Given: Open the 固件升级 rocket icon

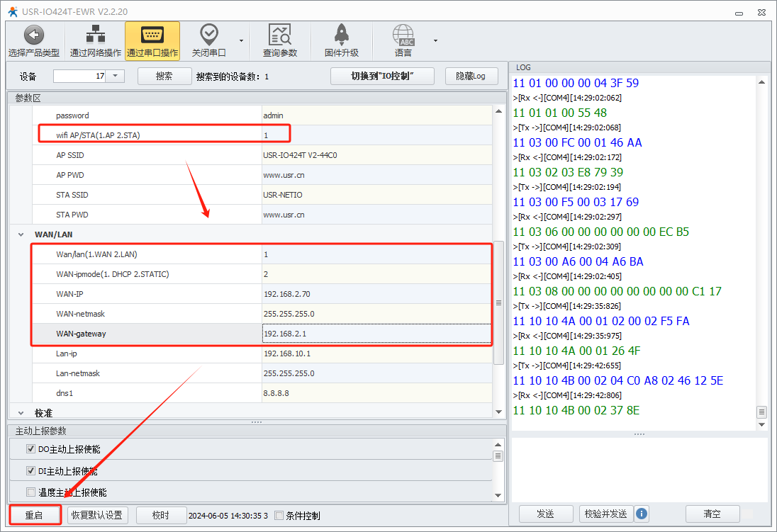Looking at the screenshot, I should click(342, 35).
